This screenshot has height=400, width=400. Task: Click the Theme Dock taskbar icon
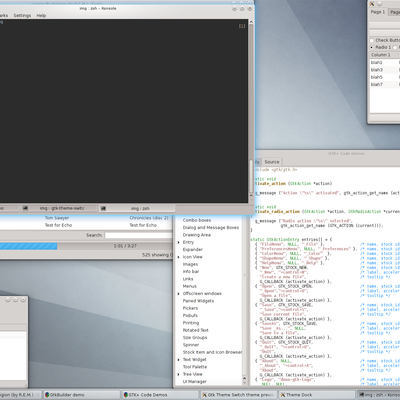tap(283, 395)
